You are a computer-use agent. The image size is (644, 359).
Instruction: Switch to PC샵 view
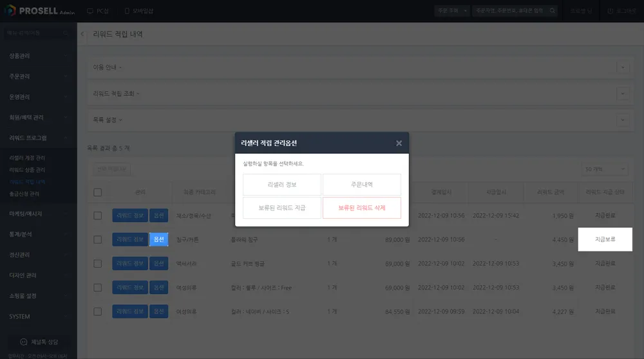pyautogui.click(x=98, y=11)
